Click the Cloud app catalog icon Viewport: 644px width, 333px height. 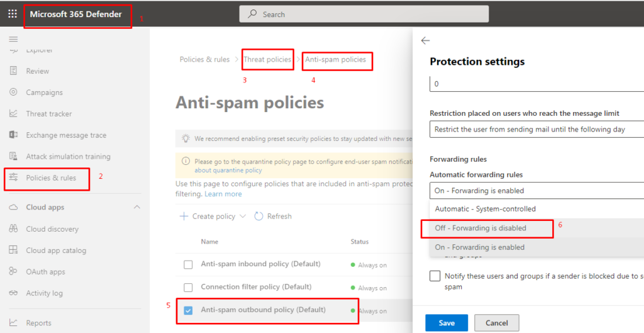tap(14, 250)
